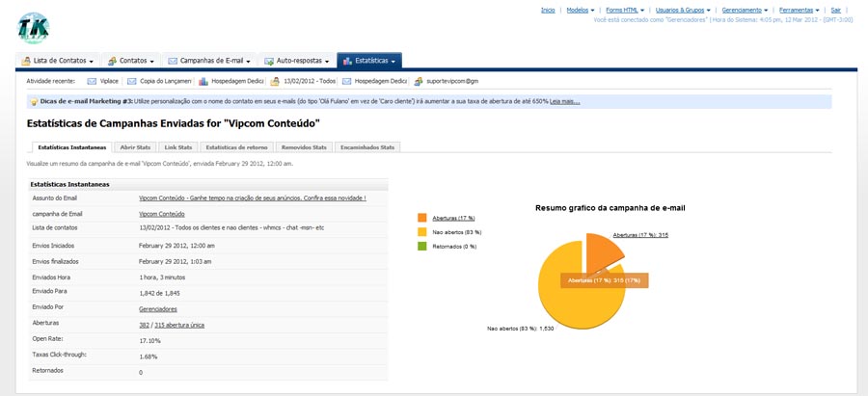Screen dimensions: 868x396
Task: Click the Lista de contatos value 13/02/2012 - Todos os clientes
Action: point(231,227)
